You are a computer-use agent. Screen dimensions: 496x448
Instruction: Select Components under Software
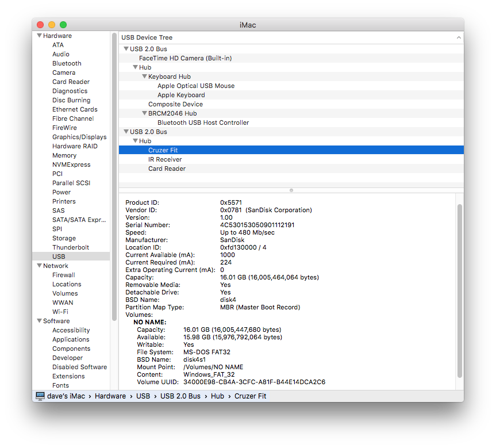[x=71, y=349]
